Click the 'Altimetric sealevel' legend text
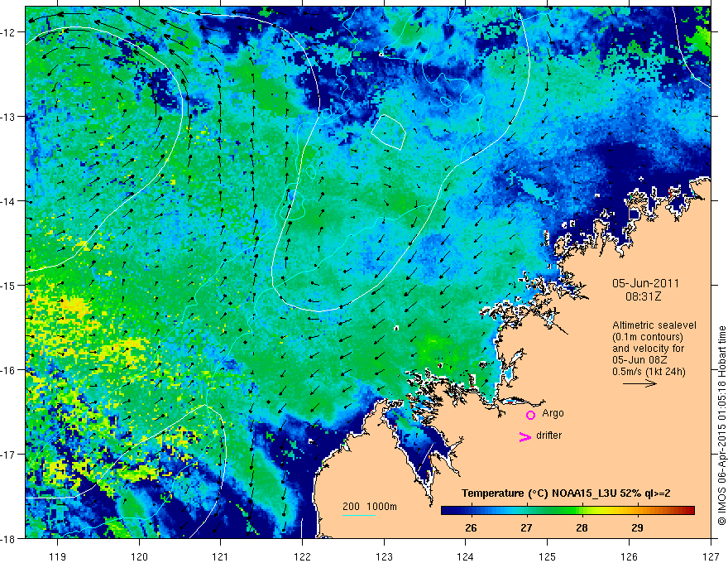This screenshot has width=728, height=563. pyautogui.click(x=654, y=325)
